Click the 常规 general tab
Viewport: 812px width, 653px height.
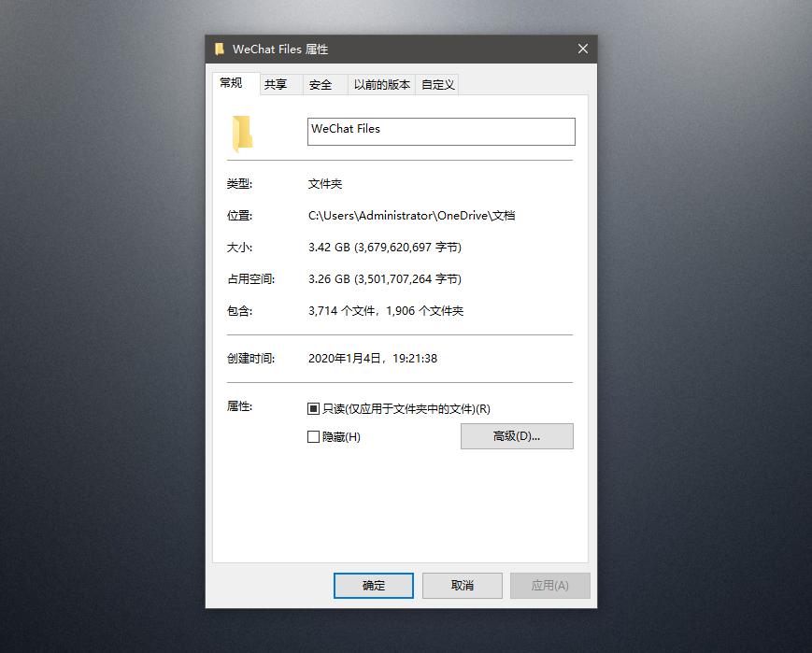pyautogui.click(x=235, y=82)
